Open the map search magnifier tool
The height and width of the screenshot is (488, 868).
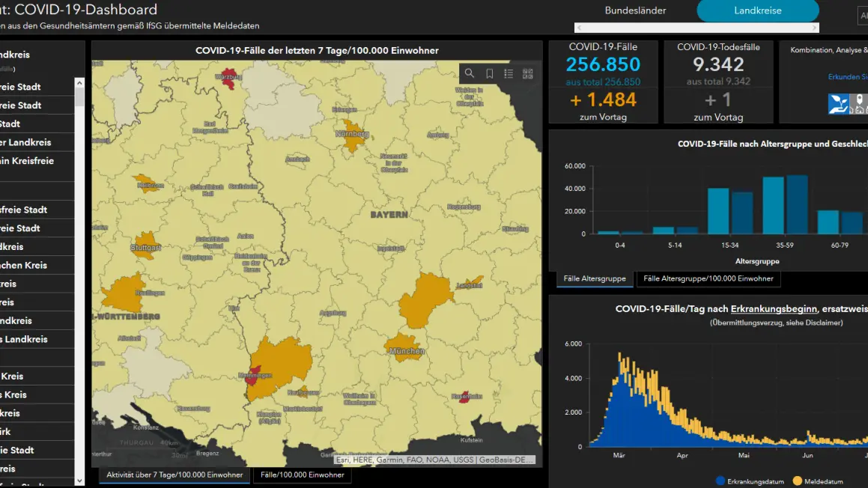click(470, 73)
